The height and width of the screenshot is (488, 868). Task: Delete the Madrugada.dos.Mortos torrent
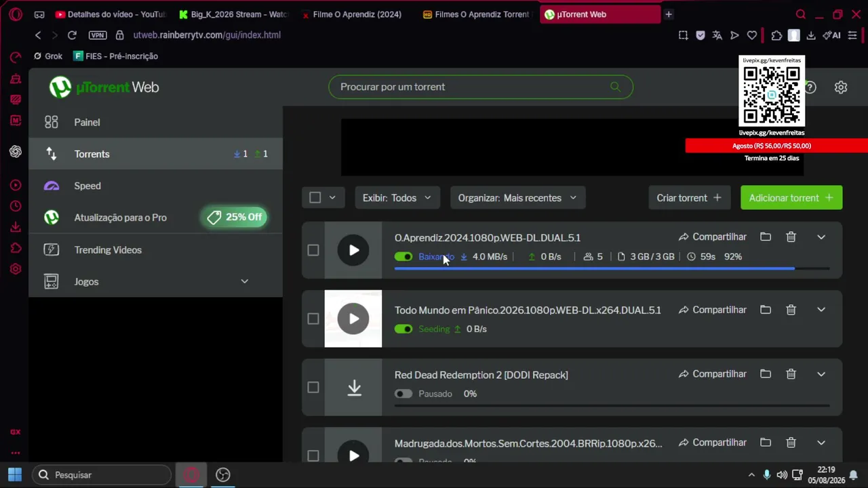791,443
